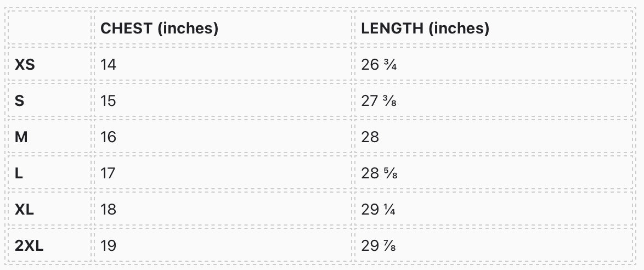Click the LENGTH (inches) column header

click(425, 29)
